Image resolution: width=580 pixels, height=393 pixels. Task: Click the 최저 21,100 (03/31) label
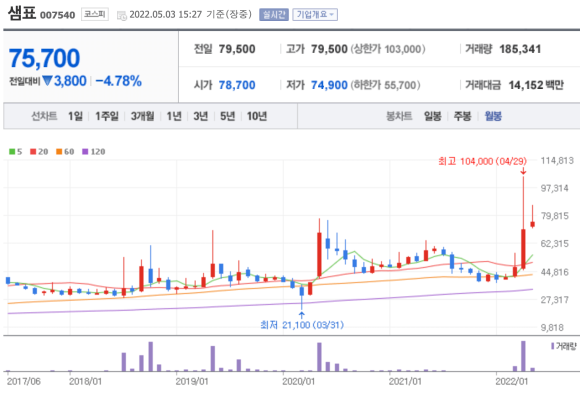click(302, 325)
